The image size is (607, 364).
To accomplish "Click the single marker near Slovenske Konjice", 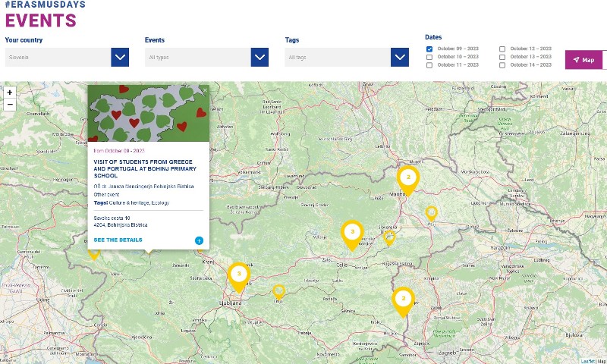I will [389, 237].
